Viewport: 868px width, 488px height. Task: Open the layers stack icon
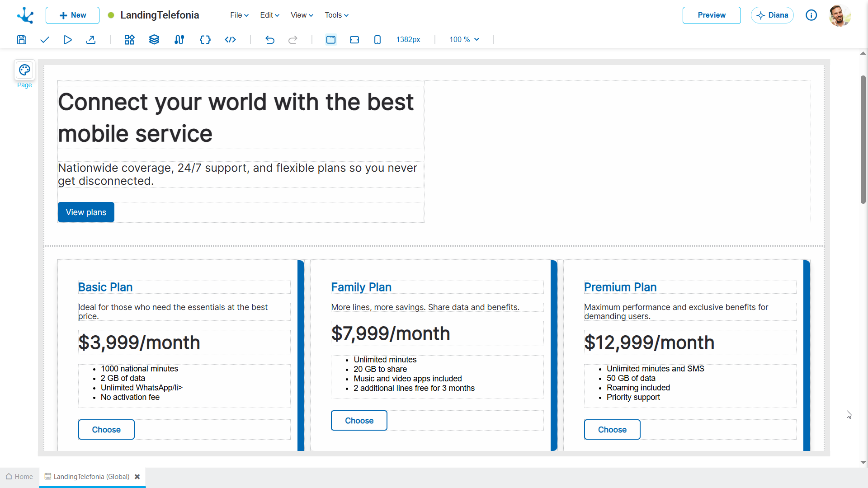[x=154, y=40]
